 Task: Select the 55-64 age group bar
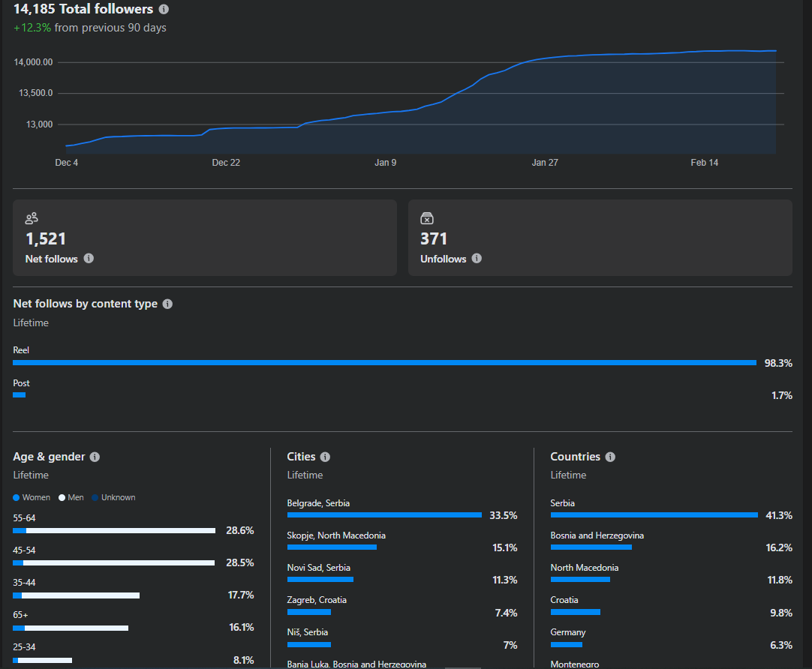tap(114, 530)
